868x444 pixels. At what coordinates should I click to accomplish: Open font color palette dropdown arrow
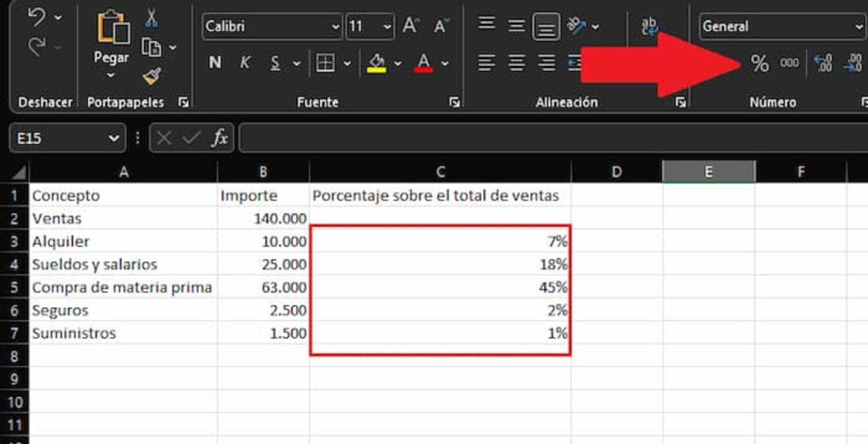point(445,64)
